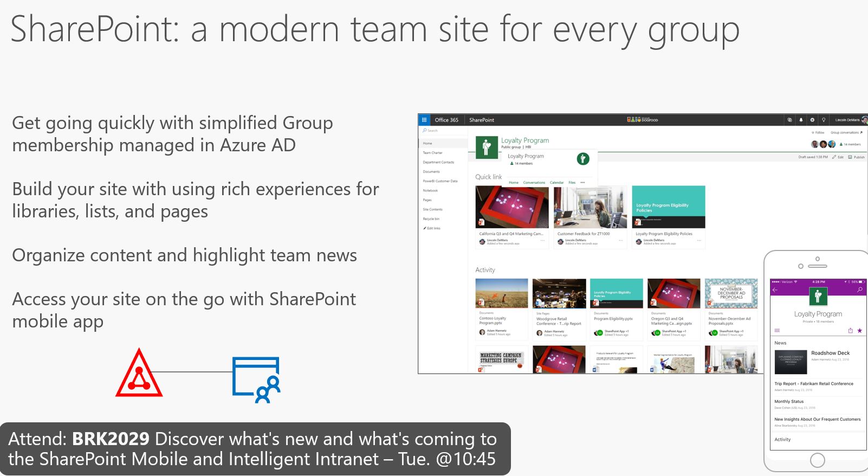Click the Skype icon in the top bar
The width and height of the screenshot is (868, 476).
click(789, 120)
